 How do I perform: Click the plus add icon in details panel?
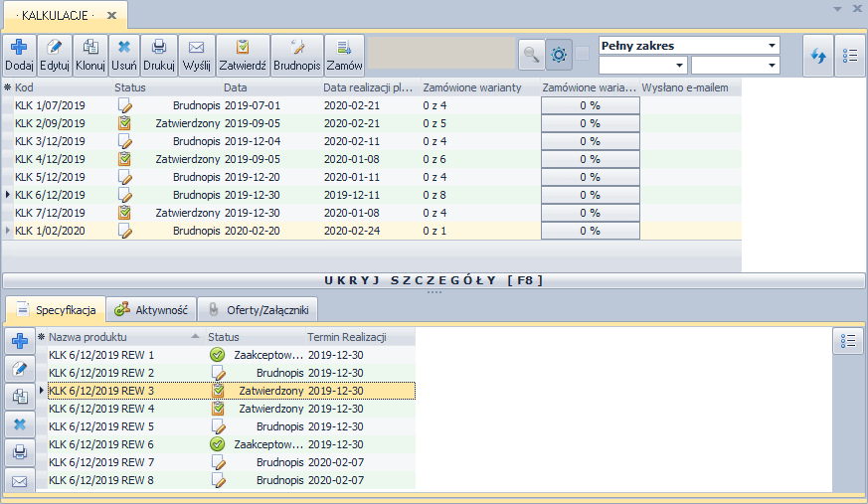tap(20, 341)
